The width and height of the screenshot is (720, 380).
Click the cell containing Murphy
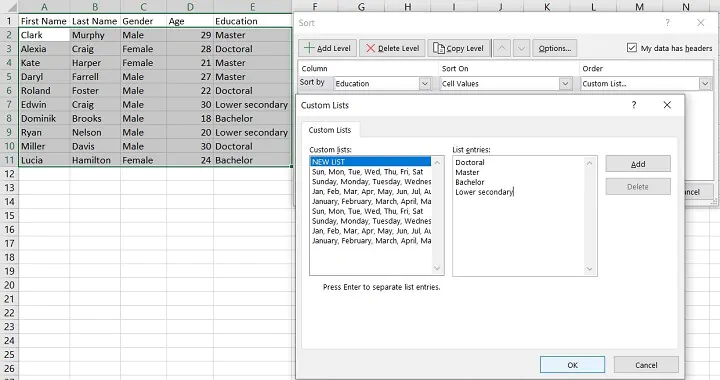click(95, 35)
